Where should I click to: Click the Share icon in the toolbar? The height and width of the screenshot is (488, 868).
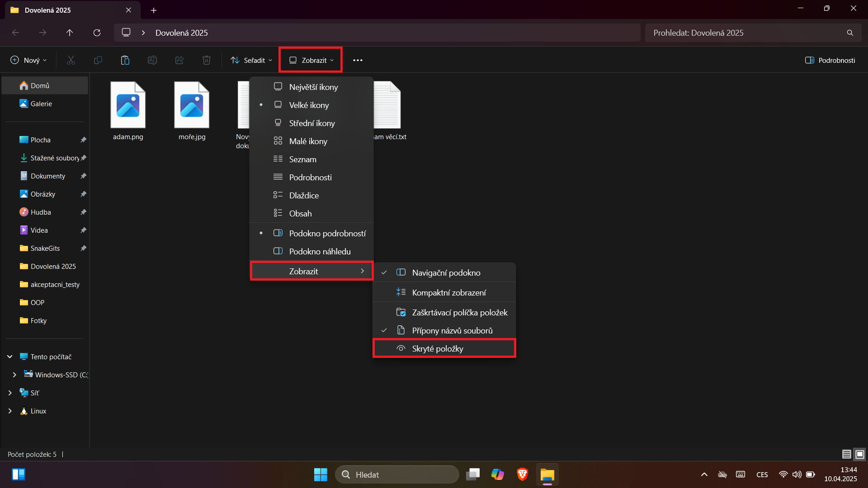pyautogui.click(x=179, y=60)
